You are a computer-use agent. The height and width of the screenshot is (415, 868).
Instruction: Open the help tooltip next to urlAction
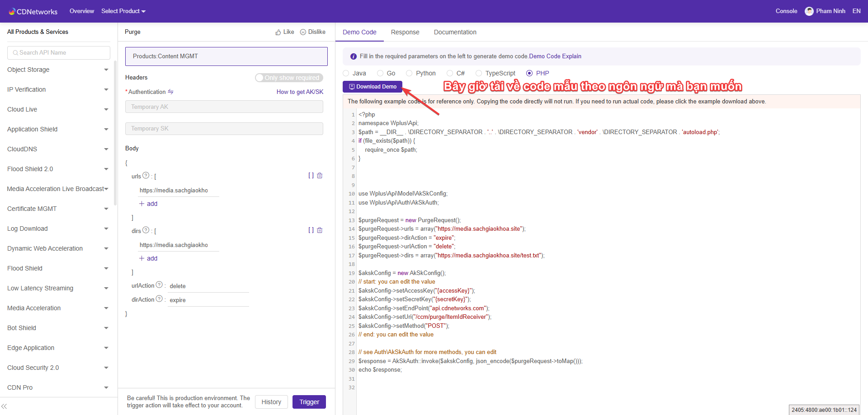click(x=159, y=285)
